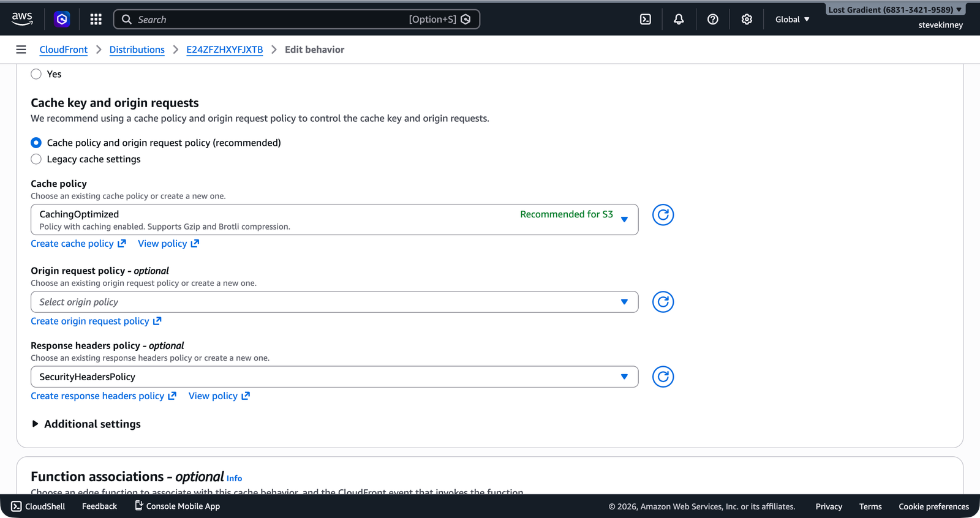Open the Privacy footer link
980x518 pixels.
coord(829,506)
